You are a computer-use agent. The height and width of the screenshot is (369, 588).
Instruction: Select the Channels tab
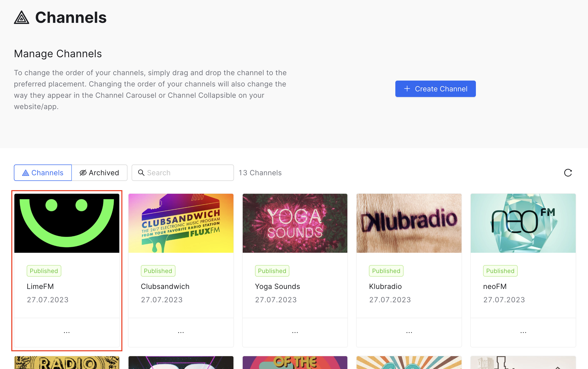[43, 173]
